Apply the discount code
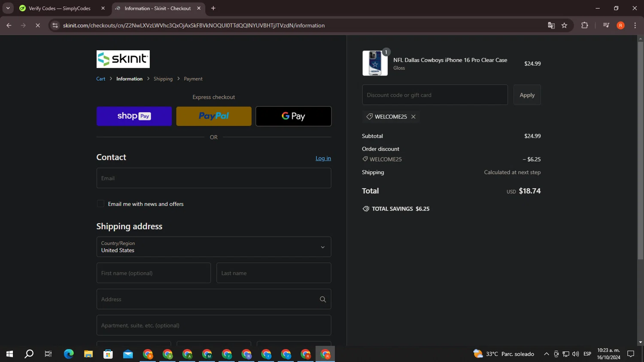The height and width of the screenshot is (362, 644). tap(527, 95)
